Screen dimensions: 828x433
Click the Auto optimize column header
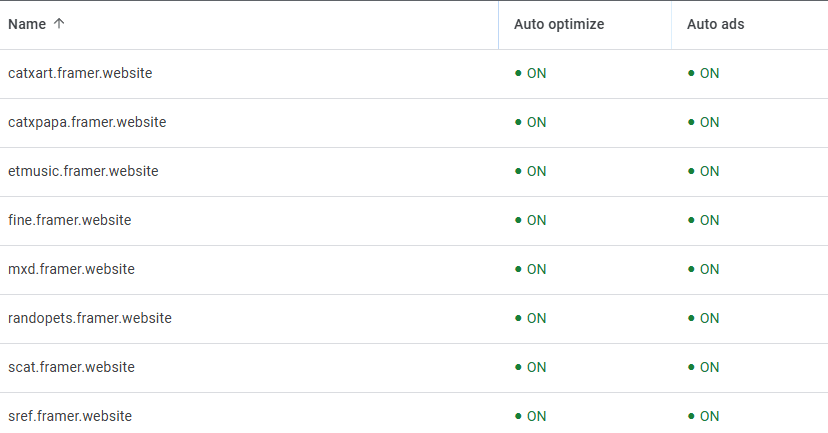coord(559,24)
